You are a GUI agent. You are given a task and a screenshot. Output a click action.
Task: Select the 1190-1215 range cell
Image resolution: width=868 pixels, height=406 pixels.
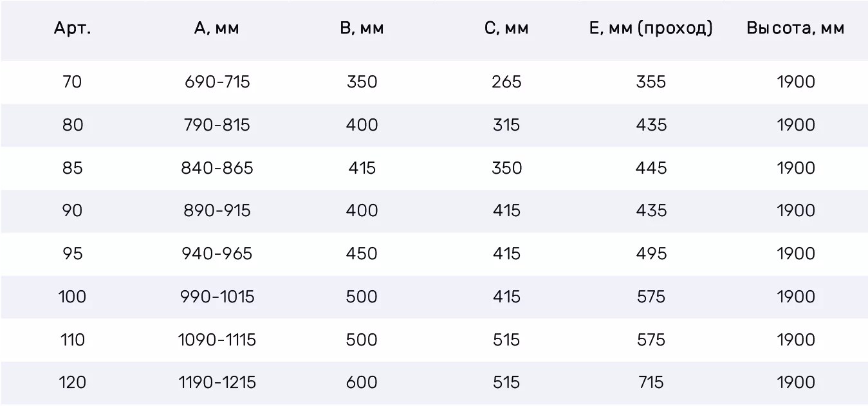click(x=217, y=383)
